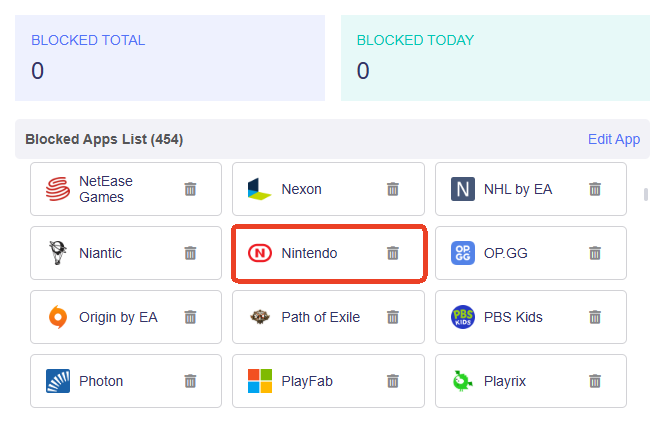Click the trash icon for NHL by EA
666x422 pixels.
point(595,189)
